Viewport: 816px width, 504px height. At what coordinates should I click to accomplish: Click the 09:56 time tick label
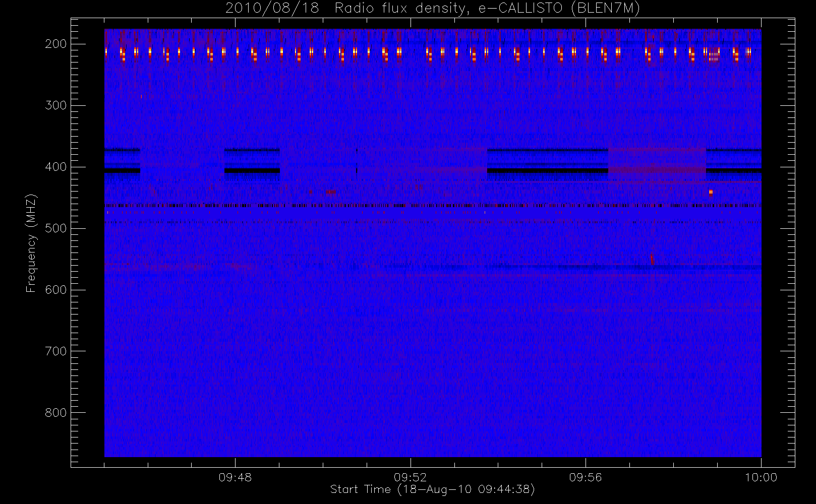(x=586, y=477)
